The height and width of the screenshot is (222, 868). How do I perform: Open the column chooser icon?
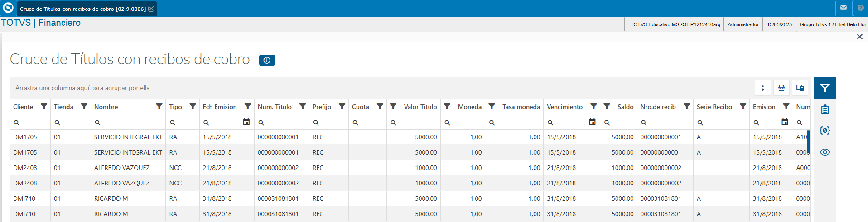(800, 88)
